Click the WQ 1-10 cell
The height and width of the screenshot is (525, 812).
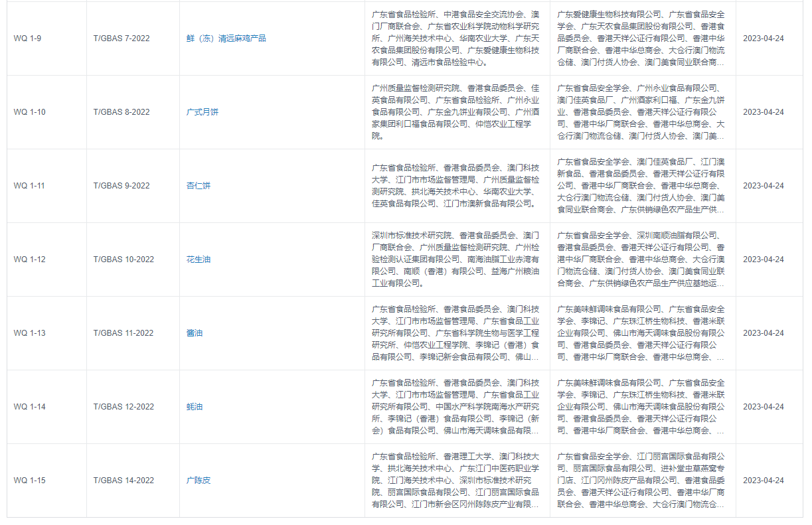[x=29, y=112]
